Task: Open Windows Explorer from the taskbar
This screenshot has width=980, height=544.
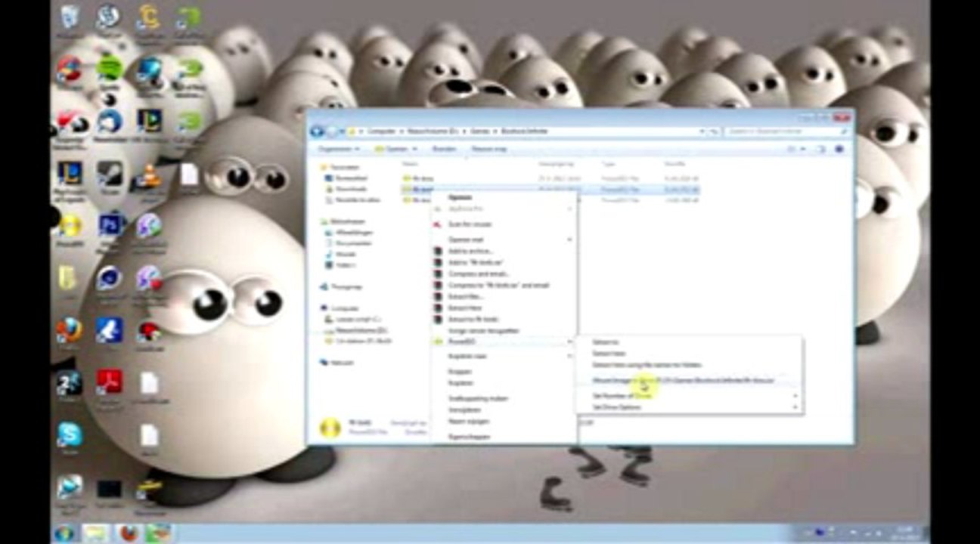Action: (x=96, y=533)
